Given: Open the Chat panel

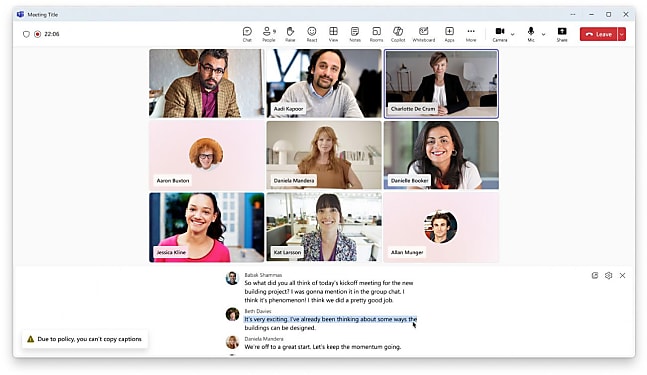Looking at the screenshot, I should click(x=247, y=34).
